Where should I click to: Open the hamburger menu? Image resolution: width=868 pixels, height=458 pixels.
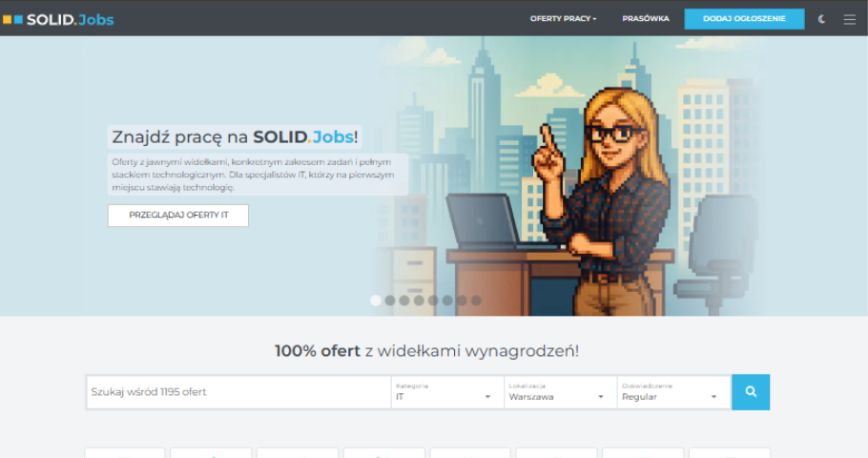(x=849, y=19)
